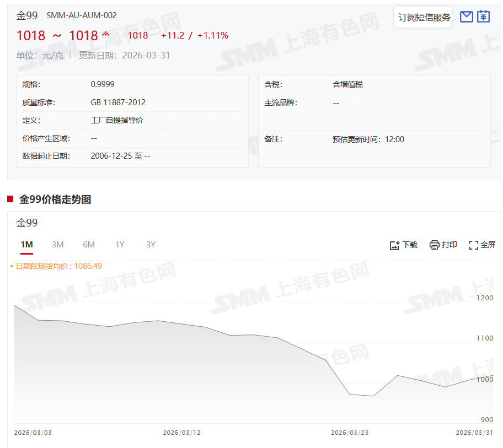Viewport: 503px width, 448px height.
Task: Open 订阅短信服务 SMS subscription
Action: pyautogui.click(x=424, y=18)
